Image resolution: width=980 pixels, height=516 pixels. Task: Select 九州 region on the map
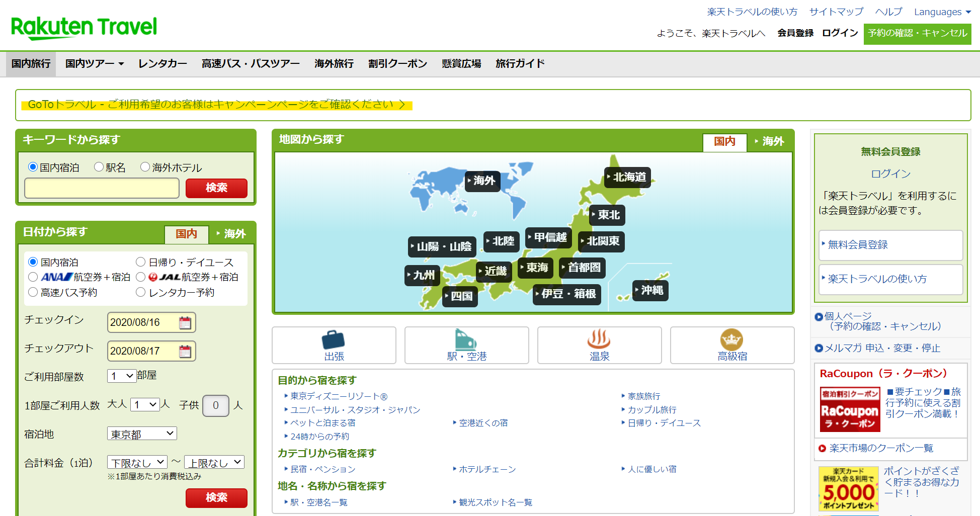coord(422,276)
